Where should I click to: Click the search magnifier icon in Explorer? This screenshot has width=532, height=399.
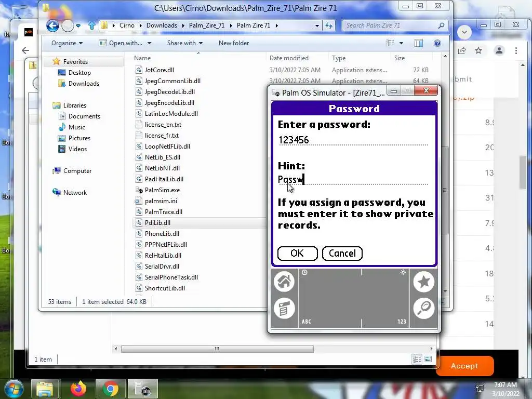pyautogui.click(x=441, y=25)
